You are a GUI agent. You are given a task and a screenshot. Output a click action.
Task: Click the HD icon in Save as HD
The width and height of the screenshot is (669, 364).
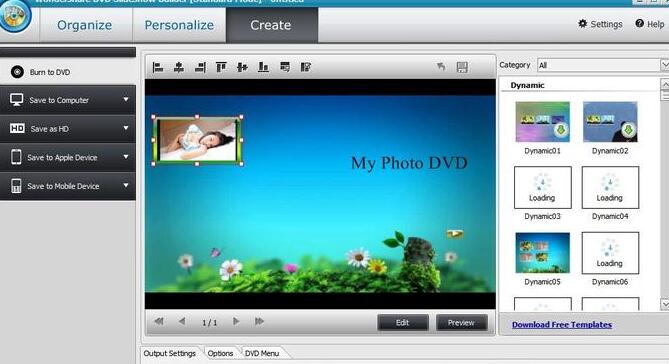17,128
